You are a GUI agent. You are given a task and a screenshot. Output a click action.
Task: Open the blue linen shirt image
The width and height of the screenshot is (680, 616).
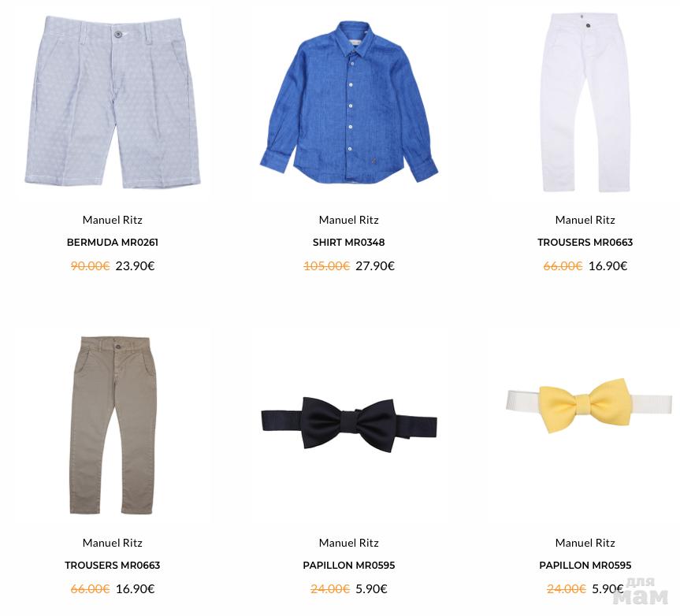[x=349, y=102]
